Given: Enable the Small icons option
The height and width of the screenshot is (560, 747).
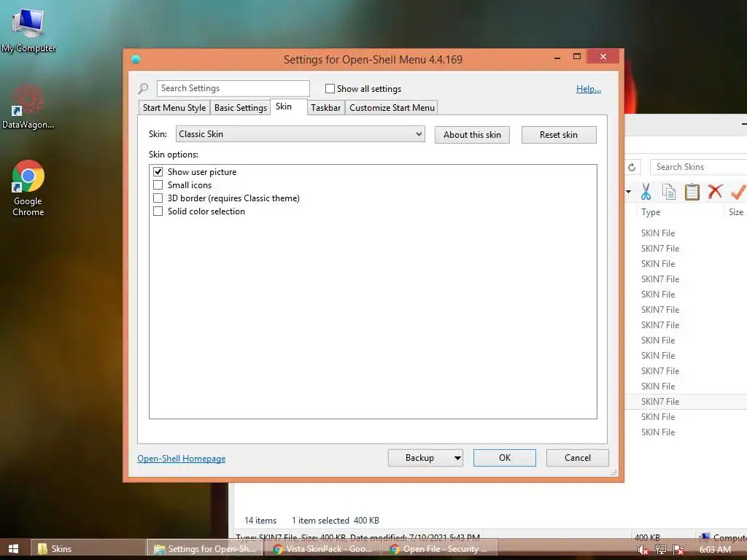Looking at the screenshot, I should (158, 184).
